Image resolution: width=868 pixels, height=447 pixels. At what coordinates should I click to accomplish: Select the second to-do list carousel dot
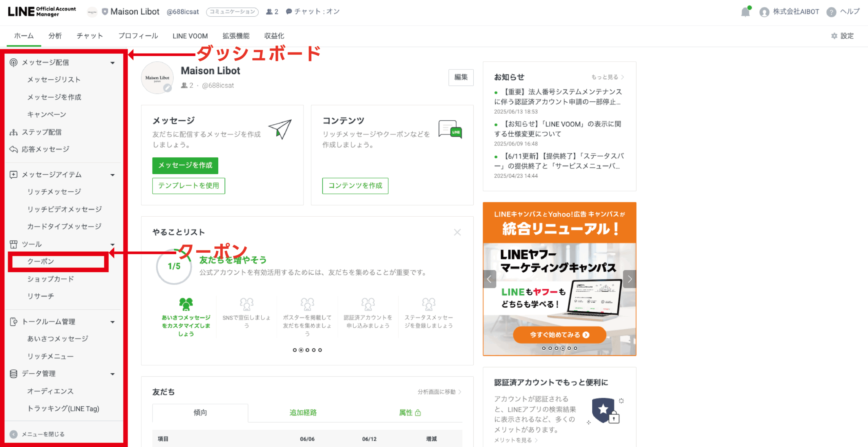click(301, 350)
